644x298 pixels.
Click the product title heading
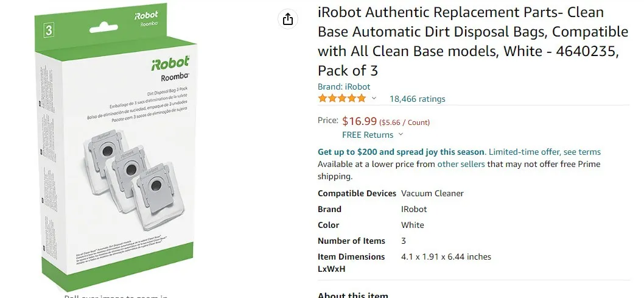(473, 41)
